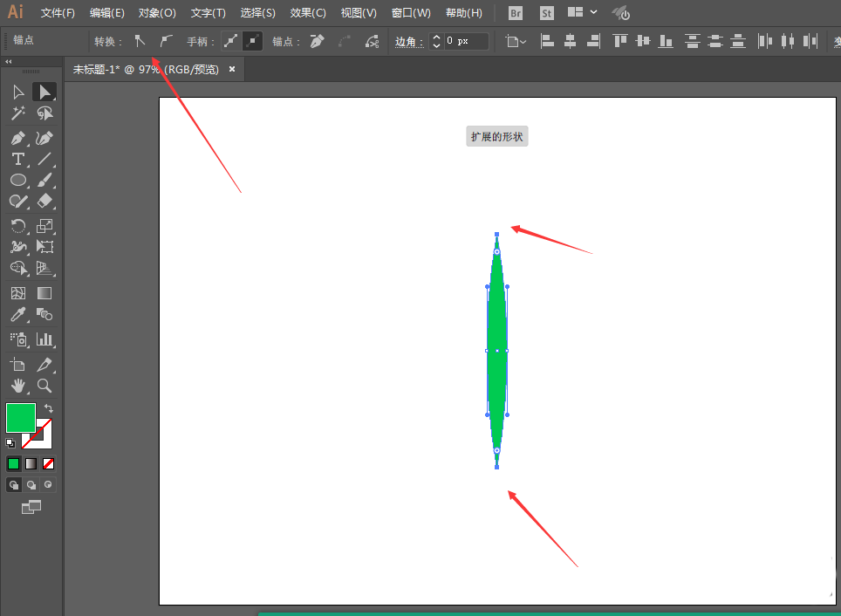Screen dimensions: 841x616
Task: Select the Zoom magnifier tool
Action: click(44, 386)
